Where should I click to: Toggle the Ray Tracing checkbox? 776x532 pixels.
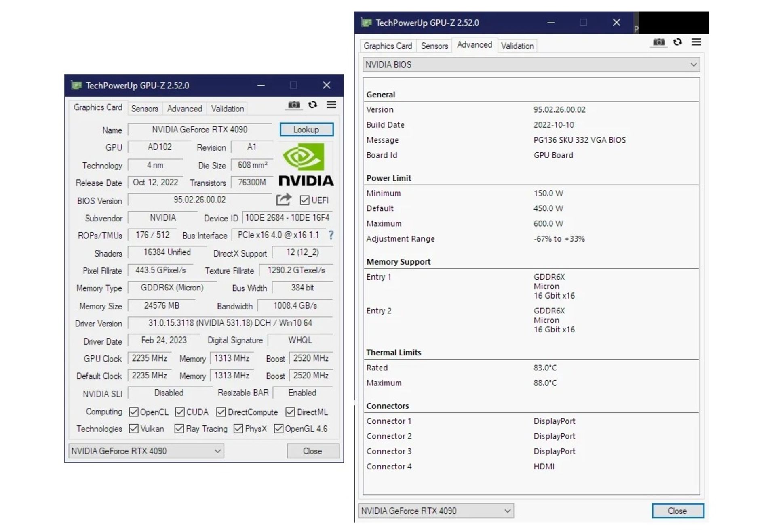pyautogui.click(x=179, y=429)
